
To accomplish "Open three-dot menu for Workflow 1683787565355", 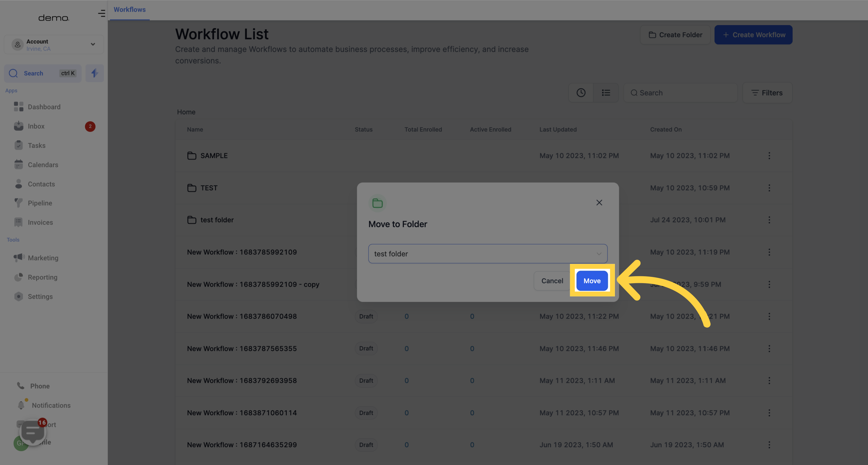I will click(769, 349).
